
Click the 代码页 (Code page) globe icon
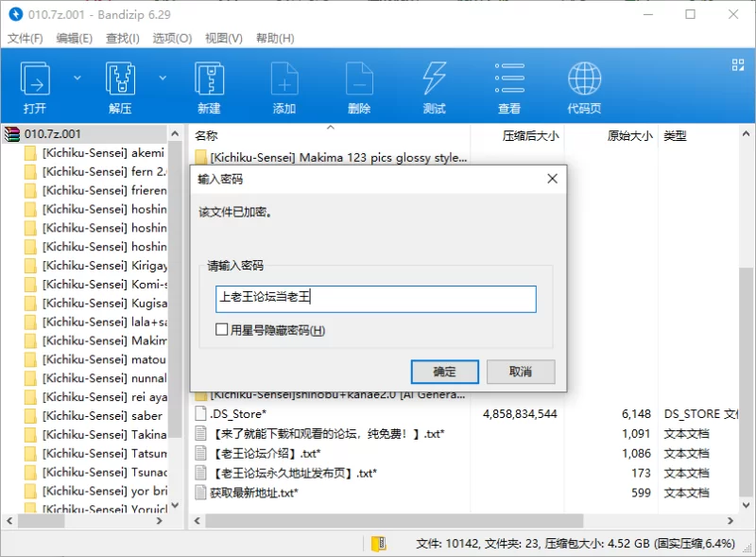coord(584,87)
